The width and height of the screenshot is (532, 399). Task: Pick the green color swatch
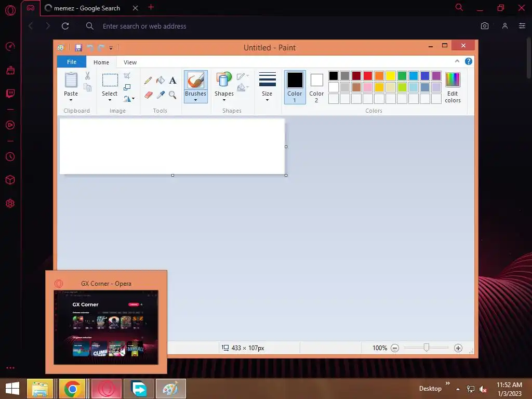coord(402,76)
